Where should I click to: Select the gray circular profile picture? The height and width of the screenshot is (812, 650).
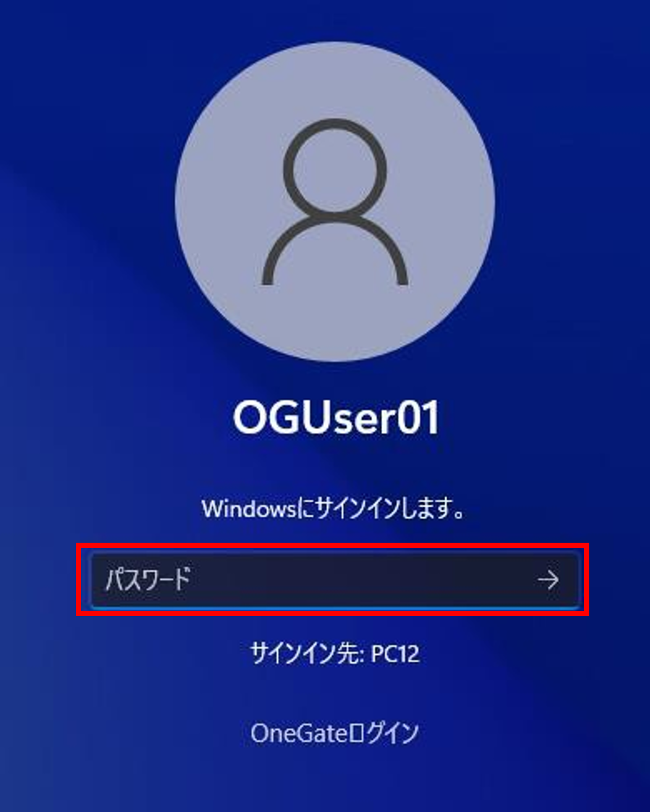[x=335, y=201]
